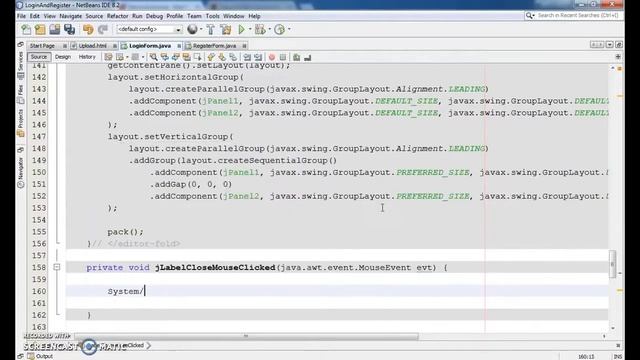Click Find Next Occurrence icon
Screen dimensions: 640x360
(x=176, y=57)
